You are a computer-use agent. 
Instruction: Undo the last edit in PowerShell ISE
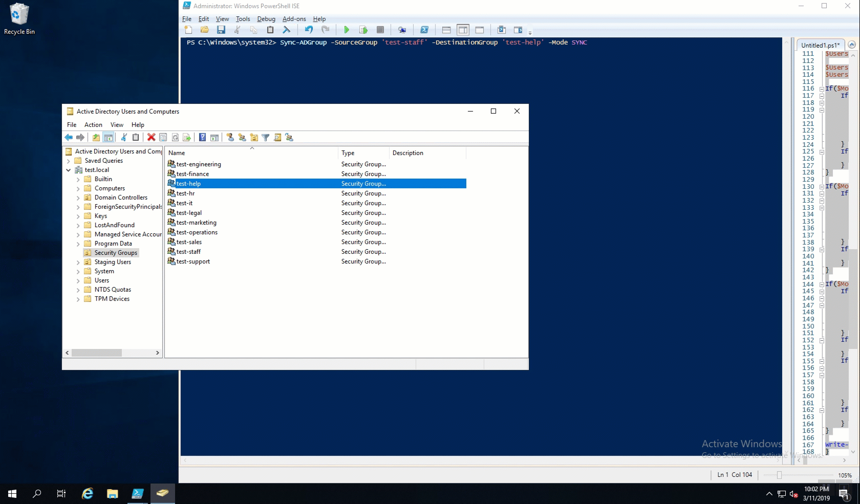(x=309, y=30)
